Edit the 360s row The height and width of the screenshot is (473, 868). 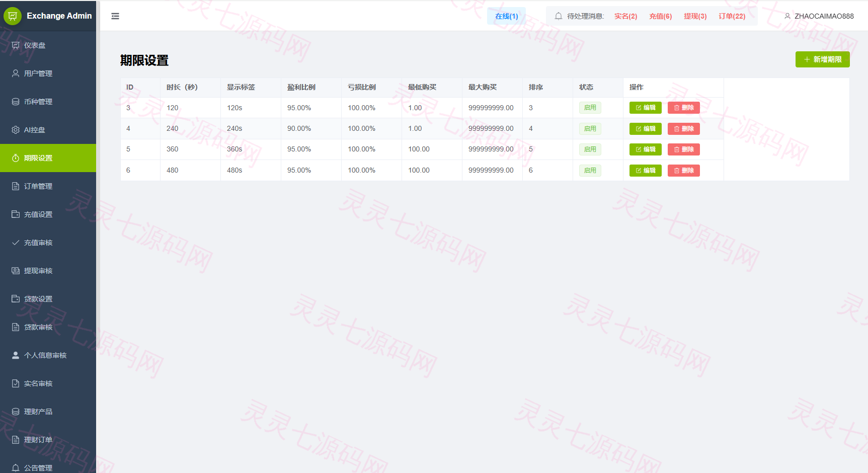click(645, 149)
